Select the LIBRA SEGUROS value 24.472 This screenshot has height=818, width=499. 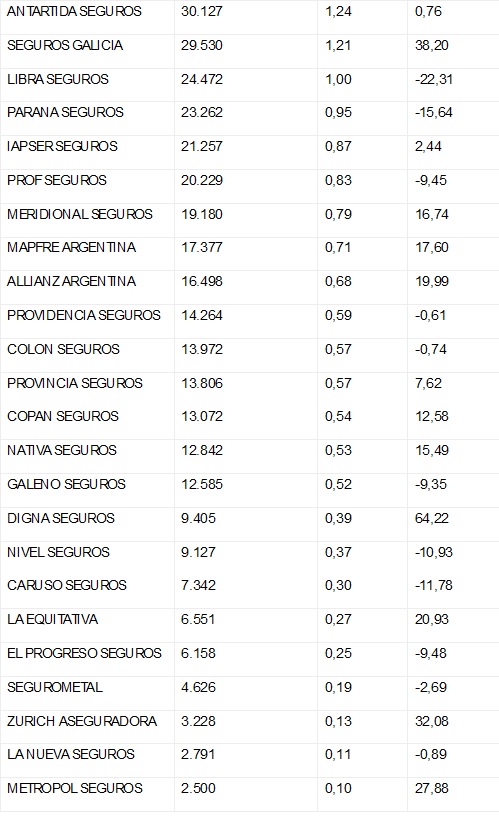tap(202, 79)
